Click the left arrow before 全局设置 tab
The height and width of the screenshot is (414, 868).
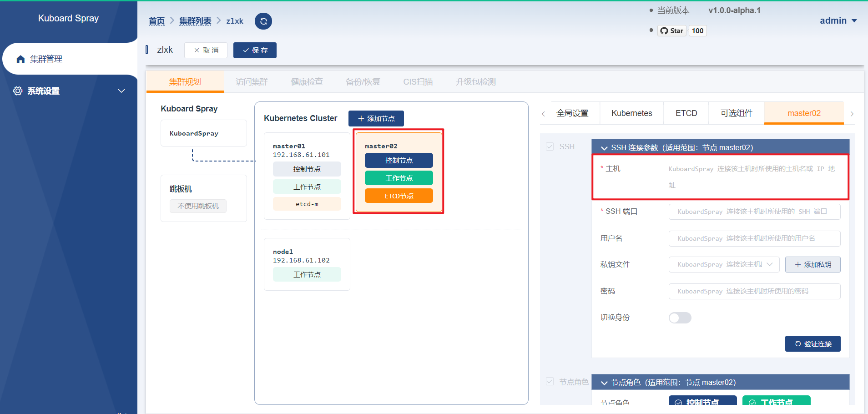coord(543,113)
